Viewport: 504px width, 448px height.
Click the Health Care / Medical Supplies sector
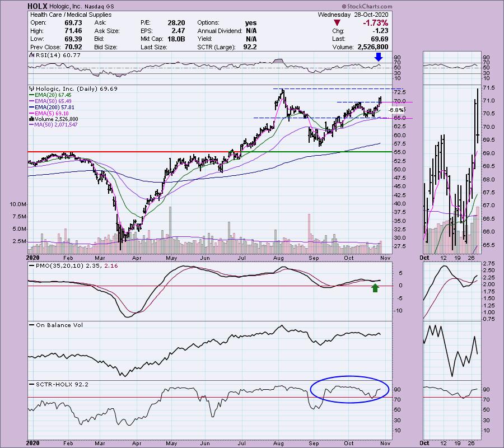click(x=71, y=15)
